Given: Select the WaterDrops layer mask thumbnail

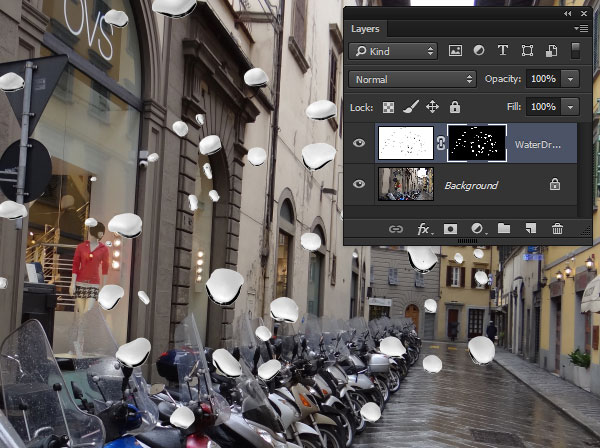Looking at the screenshot, I should [x=475, y=144].
